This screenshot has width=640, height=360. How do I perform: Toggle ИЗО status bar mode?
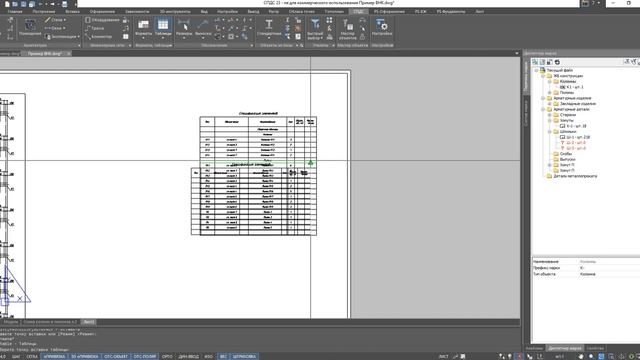[208, 356]
